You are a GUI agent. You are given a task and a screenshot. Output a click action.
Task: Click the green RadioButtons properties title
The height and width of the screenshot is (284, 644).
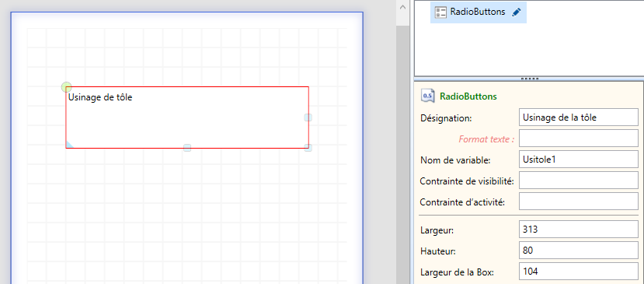[x=468, y=96]
